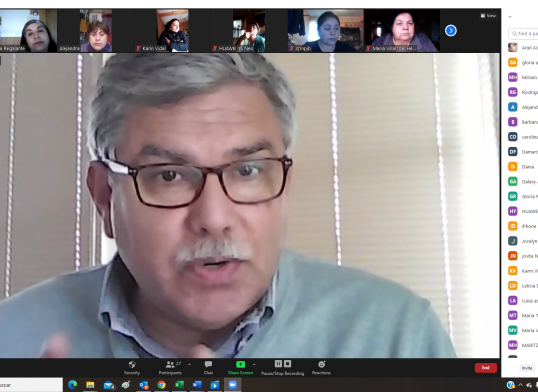Select Alejandra's video thumbnail
The width and height of the screenshot is (538, 392).
[85, 31]
